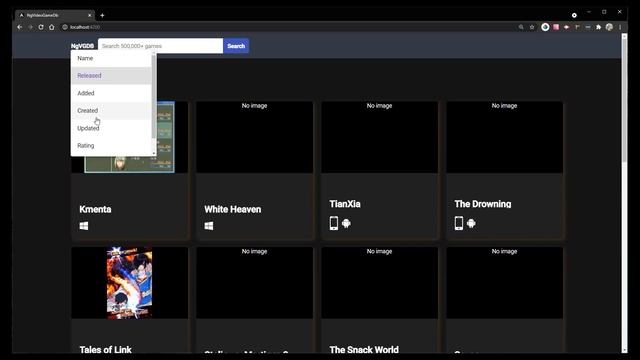Viewport: 640px width, 360px height.
Task: Open the TianXia game title
Action: (345, 204)
